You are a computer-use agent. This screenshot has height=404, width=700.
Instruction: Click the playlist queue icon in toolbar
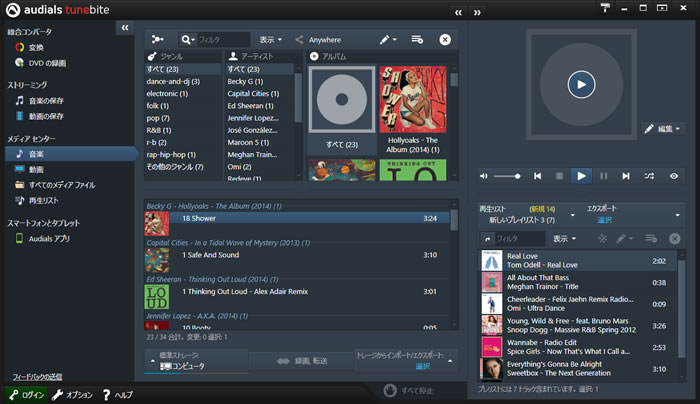[417, 40]
